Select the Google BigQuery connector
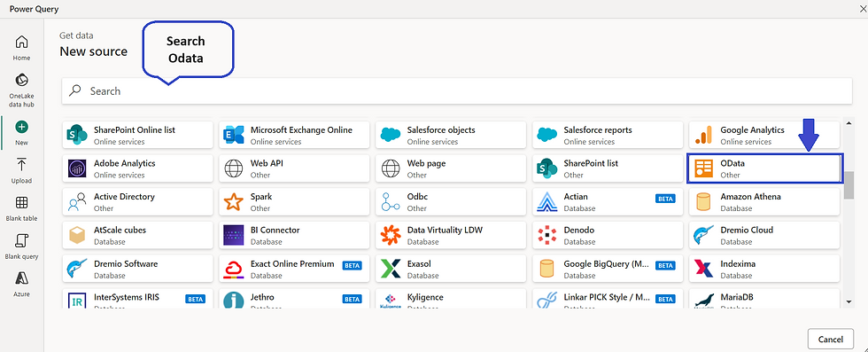 click(x=608, y=269)
